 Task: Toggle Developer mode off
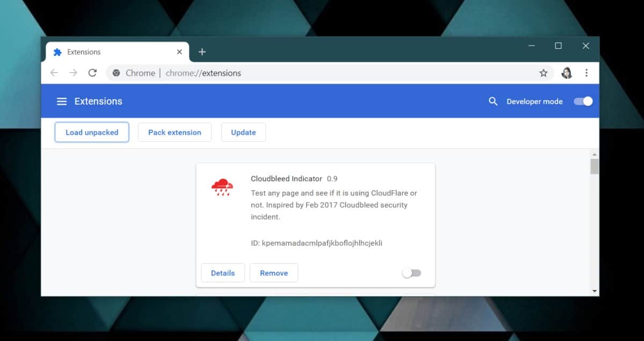[x=582, y=101]
